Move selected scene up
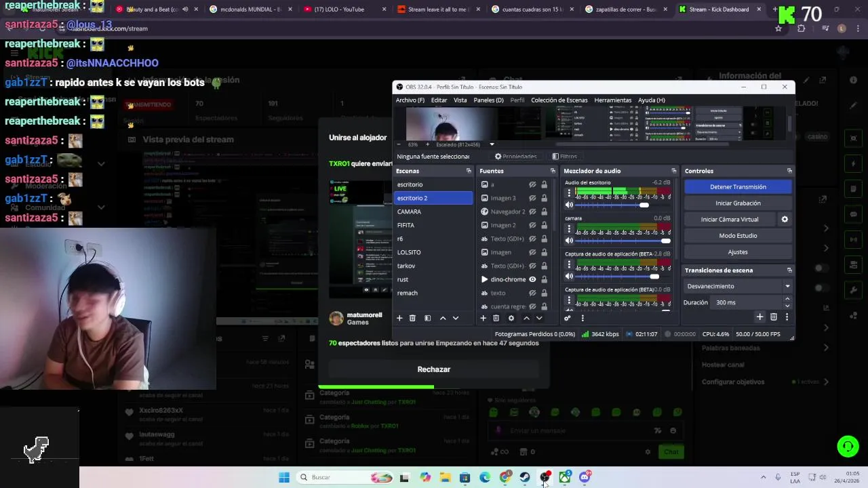 (443, 318)
